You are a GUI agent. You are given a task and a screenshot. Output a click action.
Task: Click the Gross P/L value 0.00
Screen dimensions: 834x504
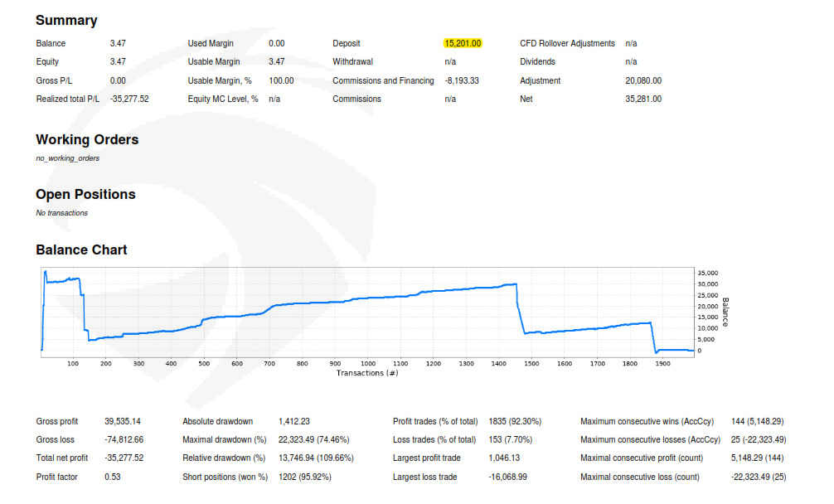pos(118,80)
